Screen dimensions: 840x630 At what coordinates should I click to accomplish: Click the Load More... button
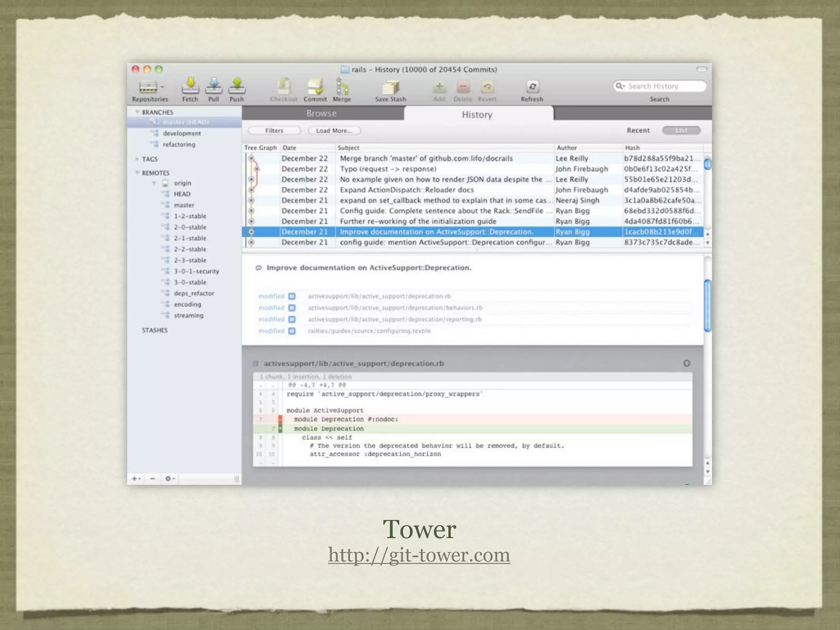coord(334,130)
